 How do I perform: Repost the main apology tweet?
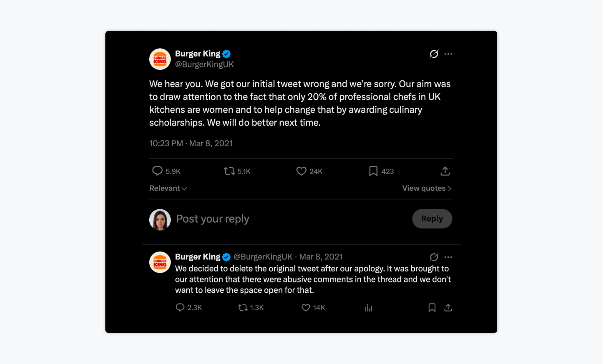229,171
